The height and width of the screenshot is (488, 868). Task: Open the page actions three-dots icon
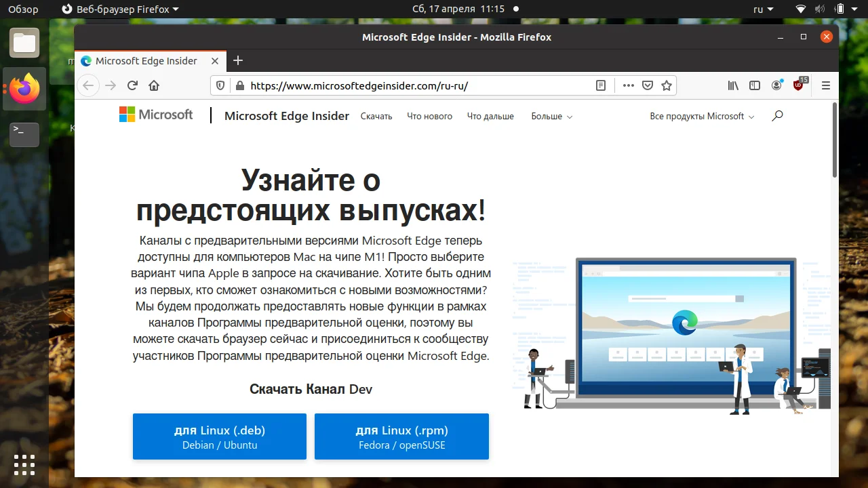[628, 85]
